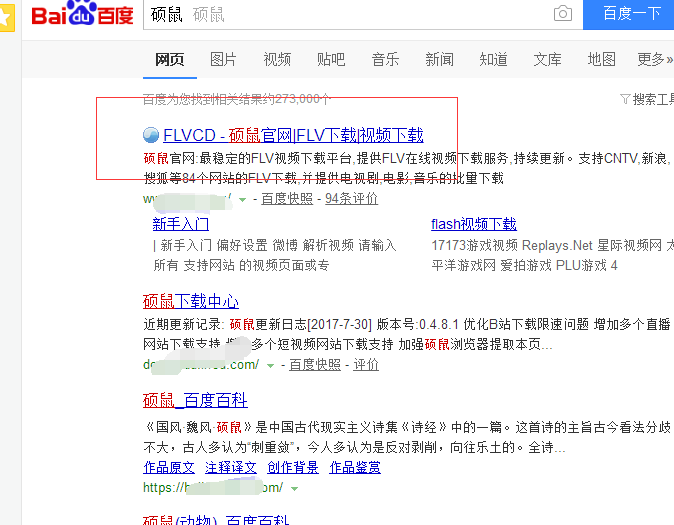Click the 搜索工具 link
The image size is (674, 525).
[653, 99]
